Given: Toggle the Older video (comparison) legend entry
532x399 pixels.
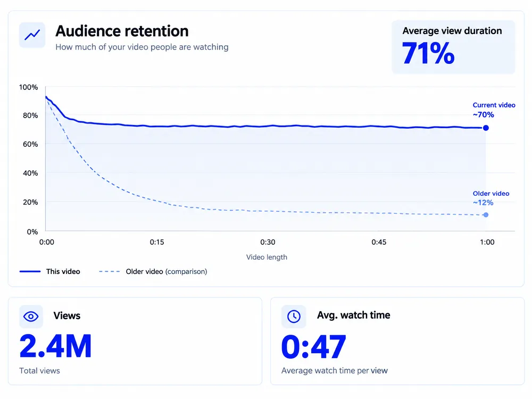Looking at the screenshot, I should tap(153, 271).
